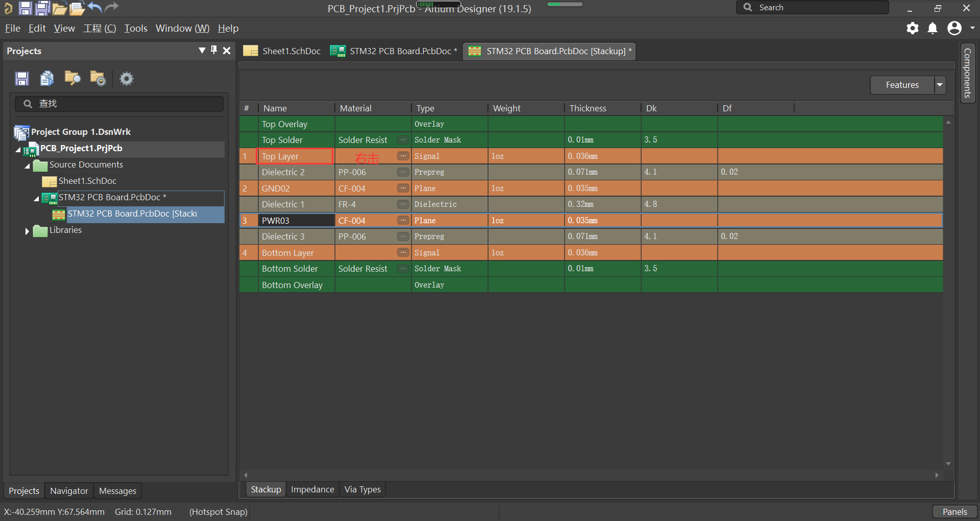Open the settings gear at top right
This screenshot has width=980, height=521.
coord(913,28)
